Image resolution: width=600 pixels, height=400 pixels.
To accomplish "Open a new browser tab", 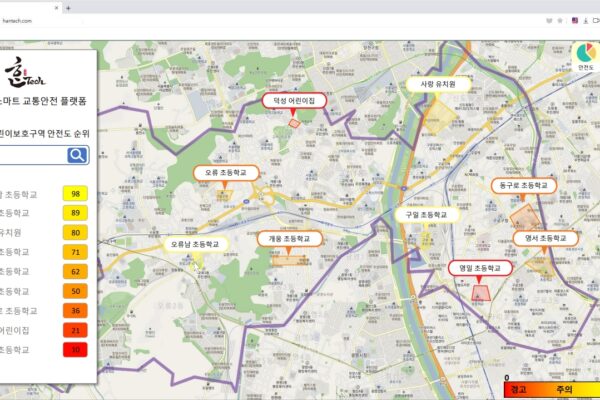I will (68, 6).
